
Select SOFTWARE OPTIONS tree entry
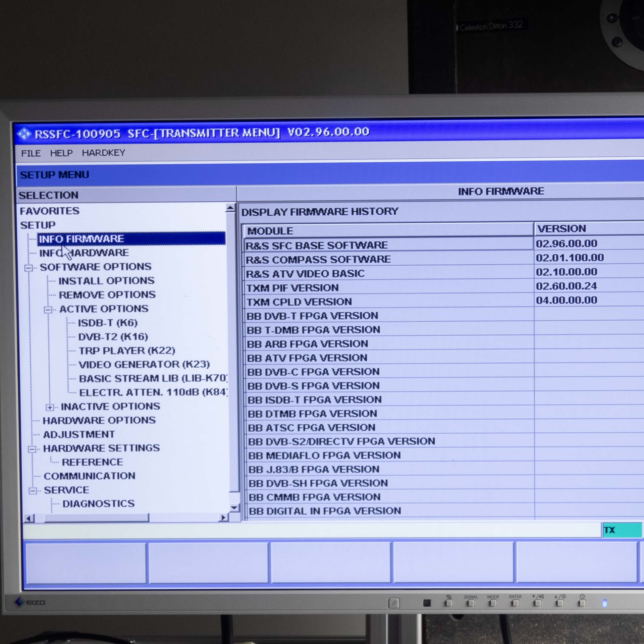pos(96,267)
